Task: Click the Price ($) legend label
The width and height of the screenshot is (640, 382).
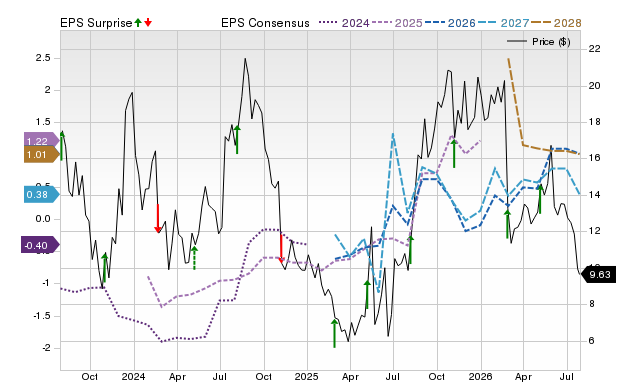Action: point(551,42)
